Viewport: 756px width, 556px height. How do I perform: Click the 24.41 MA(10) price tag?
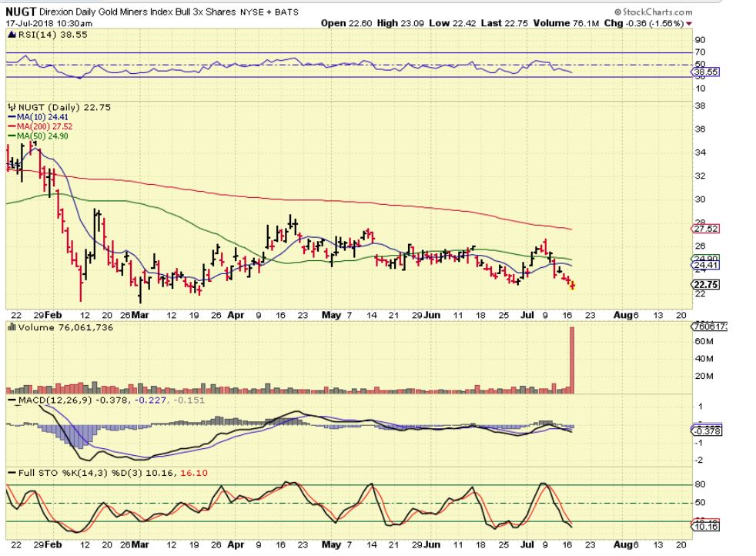point(706,265)
